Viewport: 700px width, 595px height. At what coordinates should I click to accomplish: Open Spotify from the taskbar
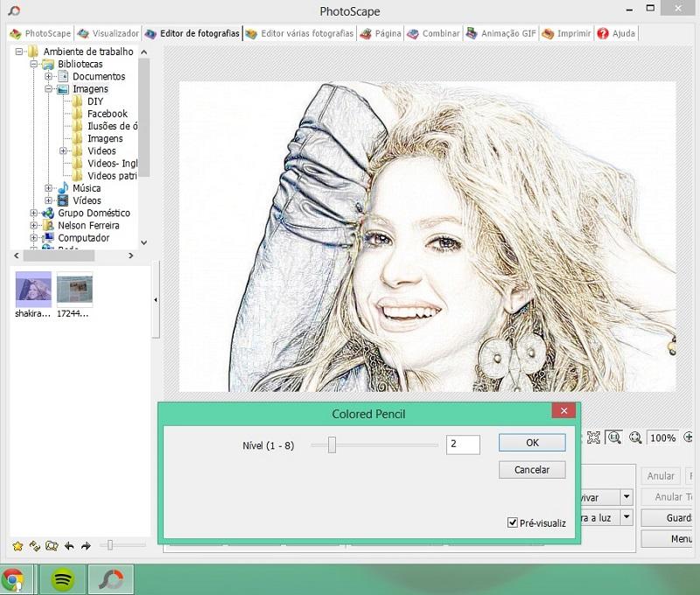coord(62,579)
